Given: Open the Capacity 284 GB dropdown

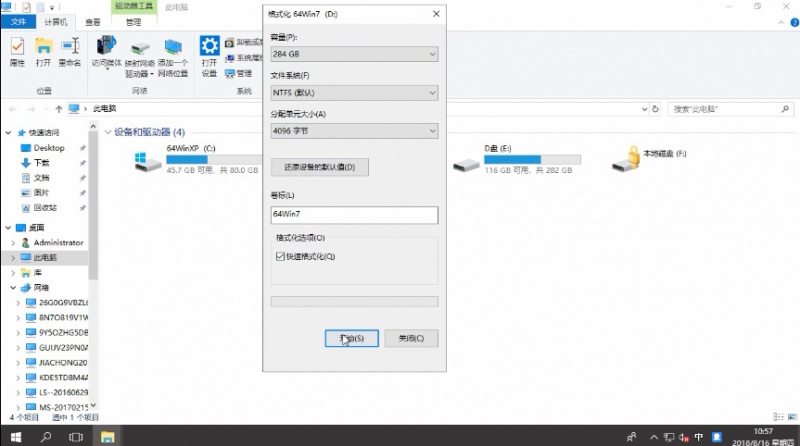Looking at the screenshot, I should 354,54.
